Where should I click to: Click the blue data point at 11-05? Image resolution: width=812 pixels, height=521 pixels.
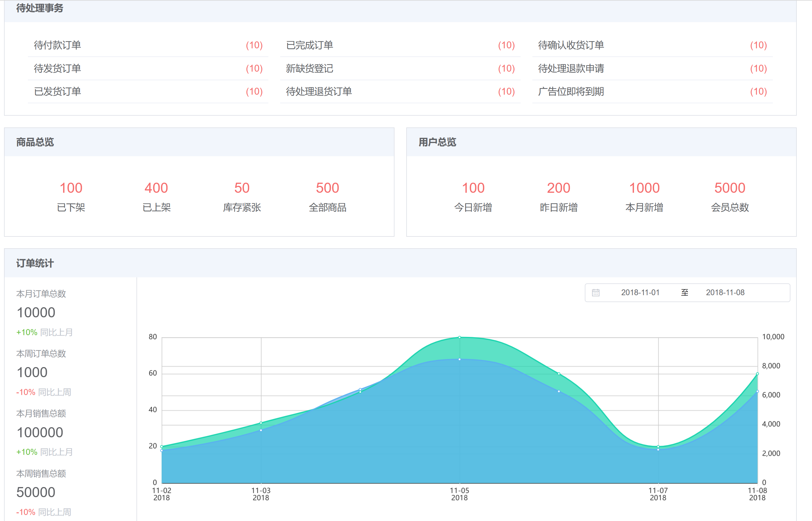tap(460, 359)
